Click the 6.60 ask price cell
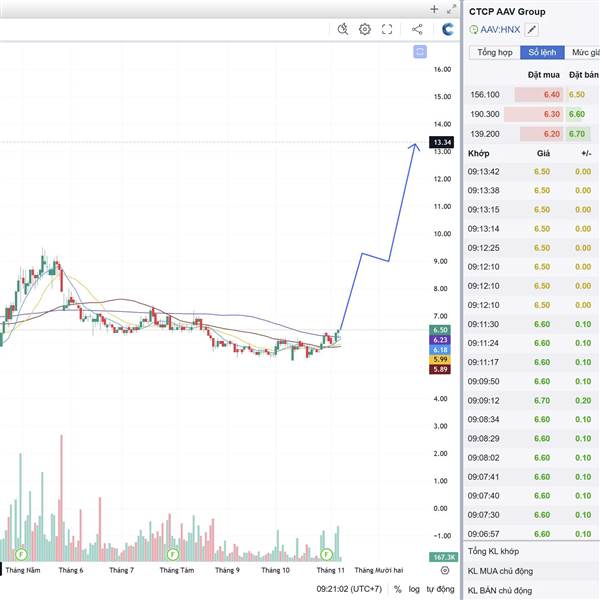The width and height of the screenshot is (600, 600). [x=577, y=114]
